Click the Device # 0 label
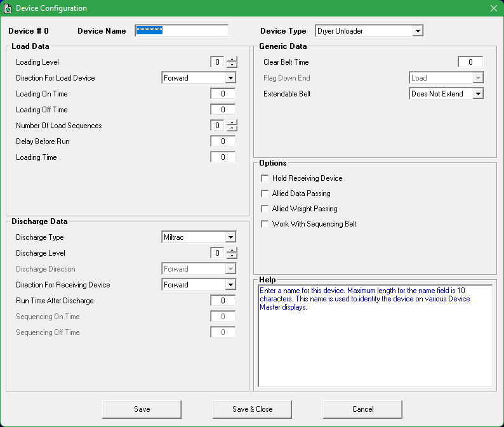Image resolution: width=504 pixels, height=427 pixels. 29,31
